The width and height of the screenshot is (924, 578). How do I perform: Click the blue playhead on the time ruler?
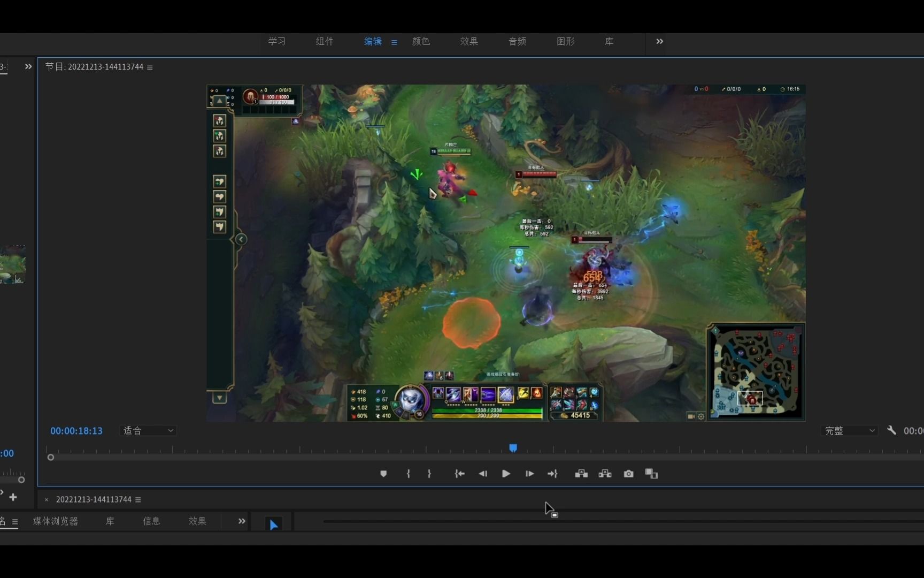513,448
